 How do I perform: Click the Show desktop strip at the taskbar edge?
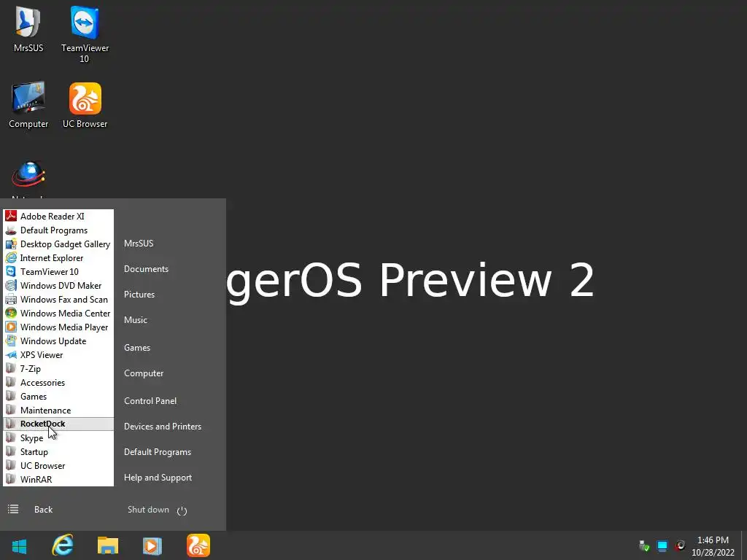coord(744,545)
